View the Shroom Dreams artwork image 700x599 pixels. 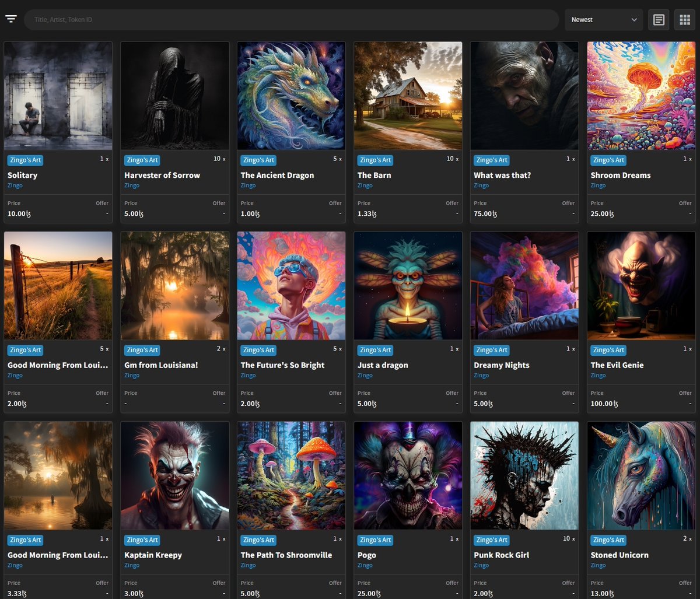[x=642, y=96]
